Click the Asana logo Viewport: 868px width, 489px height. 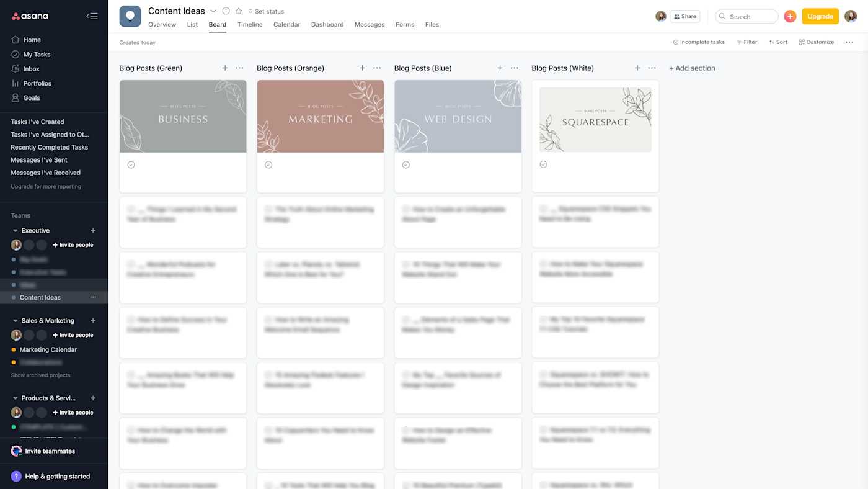pos(30,16)
